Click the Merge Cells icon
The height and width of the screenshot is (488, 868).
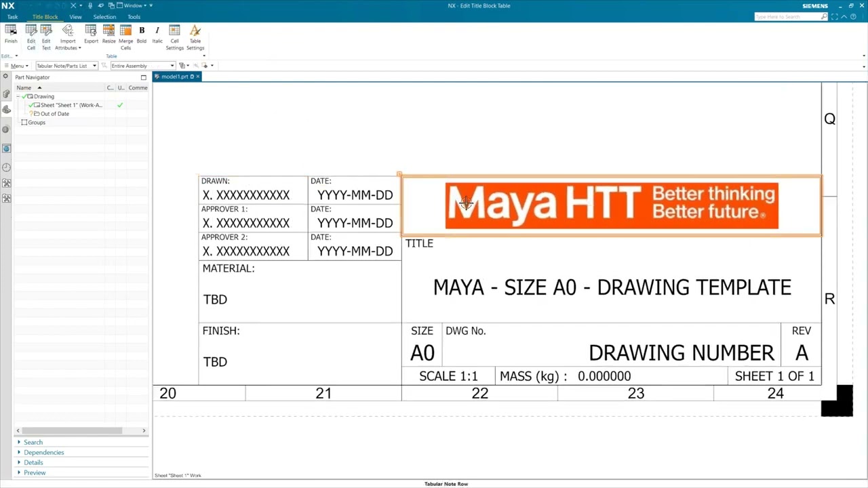click(x=125, y=37)
